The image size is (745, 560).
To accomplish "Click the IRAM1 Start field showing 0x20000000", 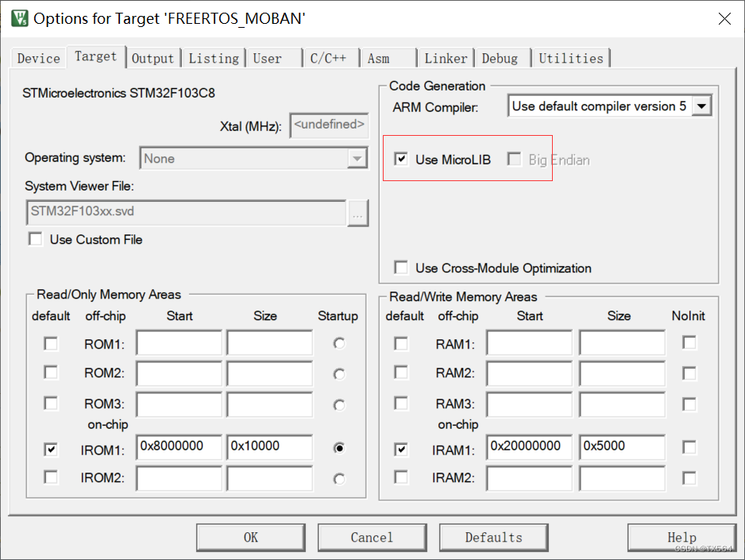I will click(x=529, y=447).
